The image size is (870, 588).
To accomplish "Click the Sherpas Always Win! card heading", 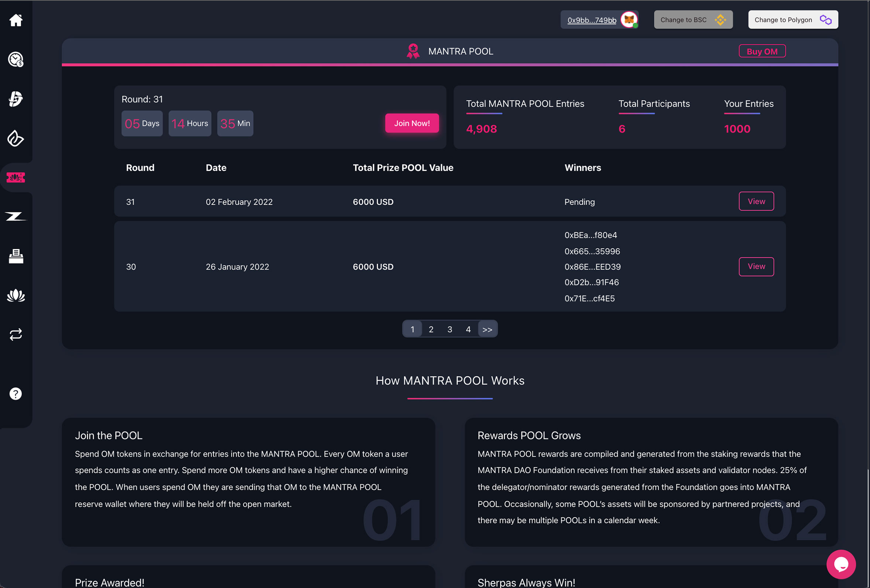I will (x=526, y=582).
